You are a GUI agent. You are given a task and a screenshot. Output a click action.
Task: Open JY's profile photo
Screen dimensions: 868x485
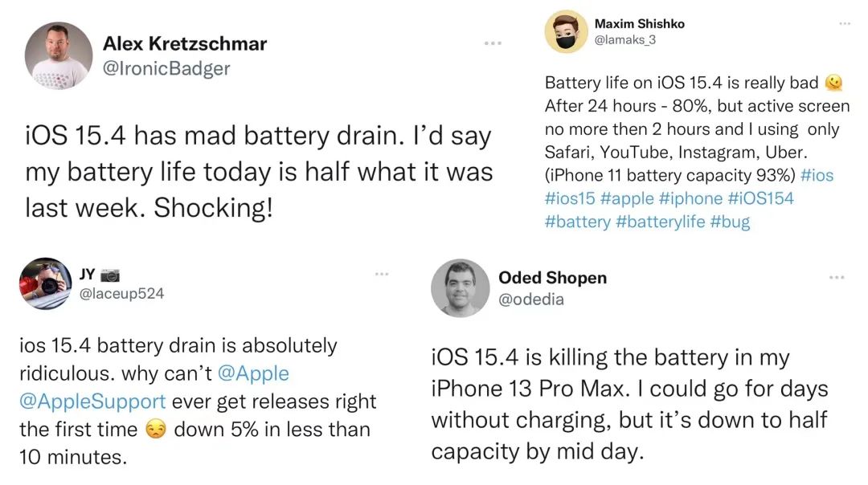point(45,284)
